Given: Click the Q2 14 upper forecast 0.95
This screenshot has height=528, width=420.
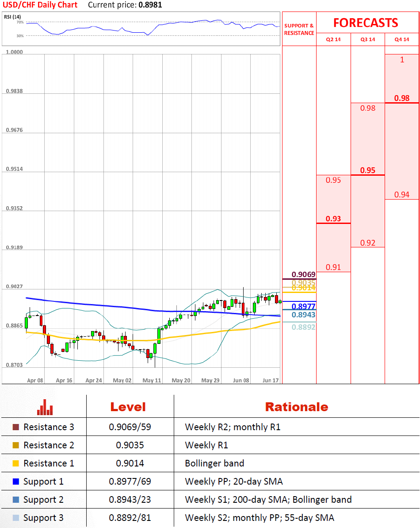Looking at the screenshot, I should click(333, 180).
